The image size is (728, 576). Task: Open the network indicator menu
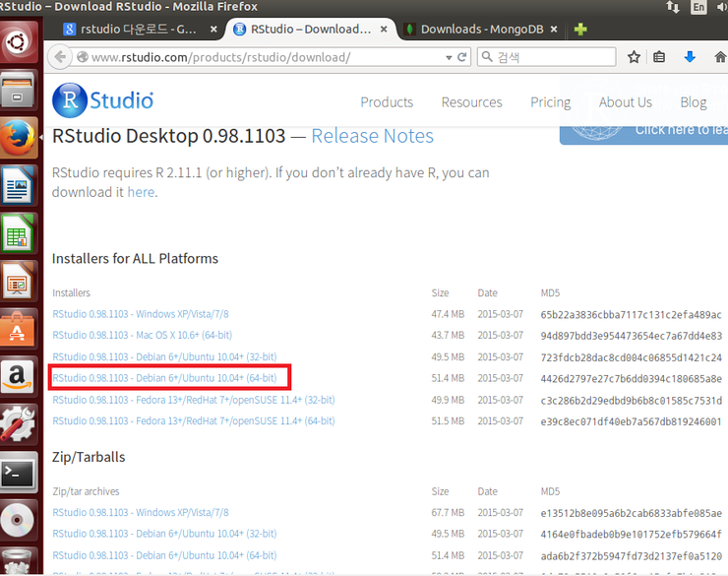pyautogui.click(x=673, y=7)
